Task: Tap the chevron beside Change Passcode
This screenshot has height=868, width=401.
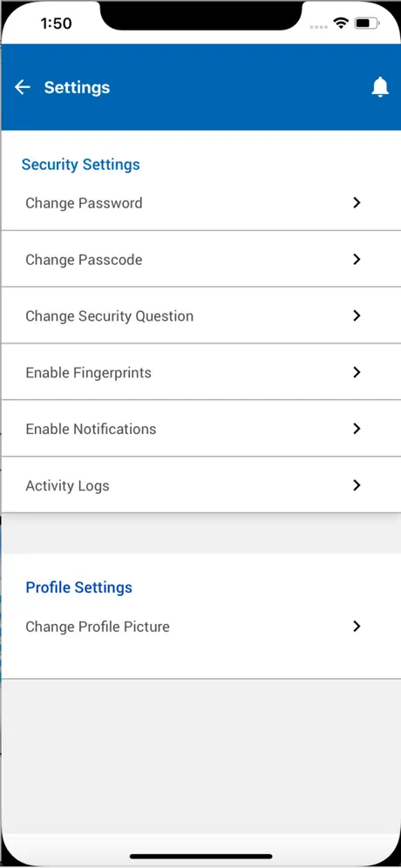Action: pos(357,259)
